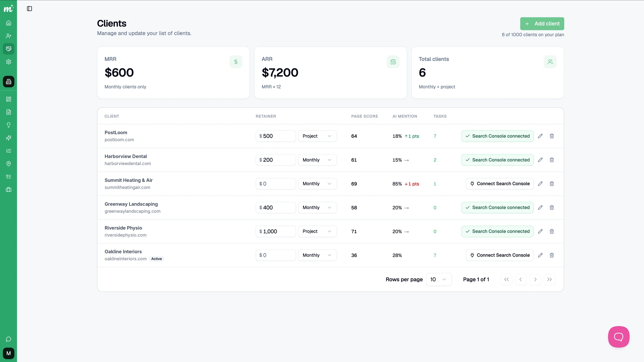Open Oakline Interiors Monthly dropdown
Image resolution: width=644 pixels, height=362 pixels.
click(x=317, y=255)
